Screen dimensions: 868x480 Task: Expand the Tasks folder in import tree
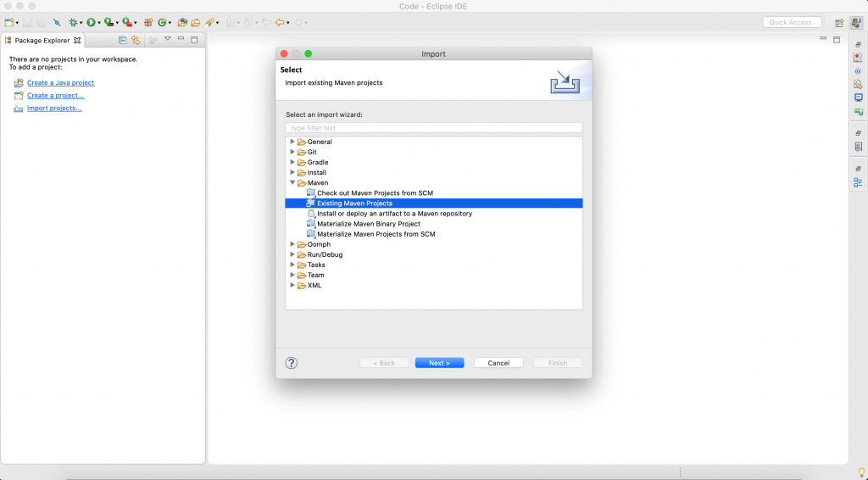tap(292, 265)
